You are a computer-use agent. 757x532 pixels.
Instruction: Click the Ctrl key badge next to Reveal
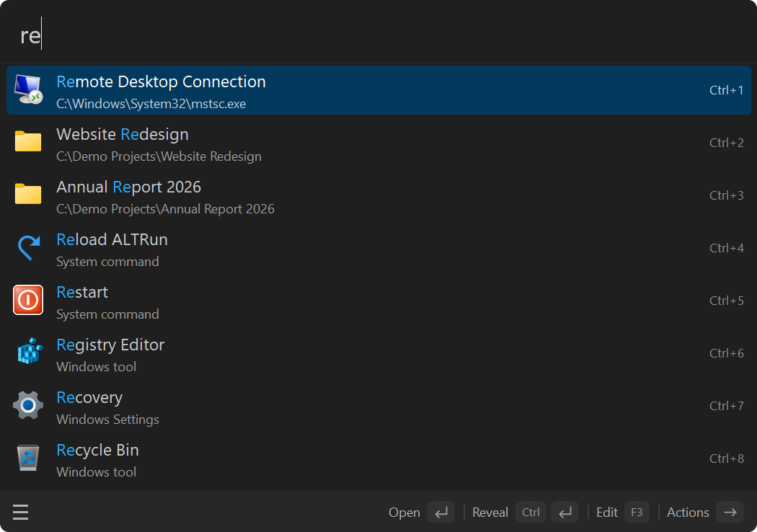[531, 513]
